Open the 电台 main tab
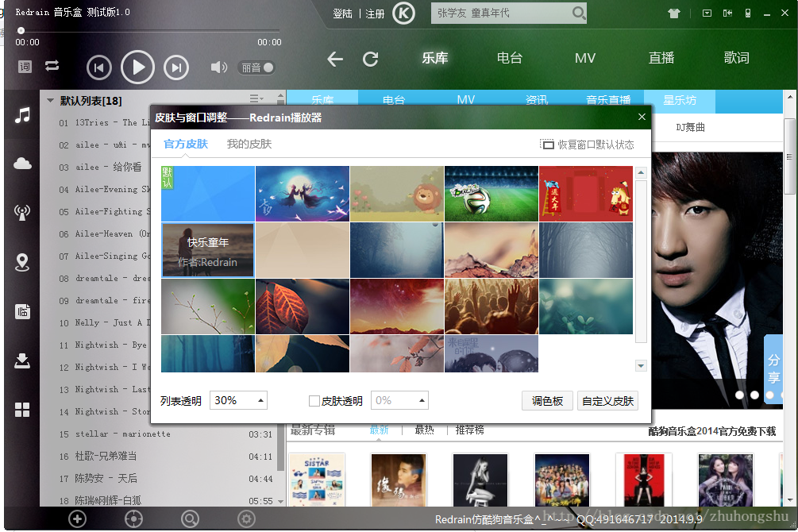 click(510, 58)
